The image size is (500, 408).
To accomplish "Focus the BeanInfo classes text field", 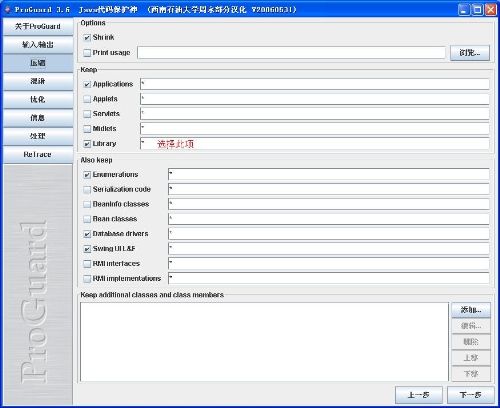I will pyautogui.click(x=329, y=204).
